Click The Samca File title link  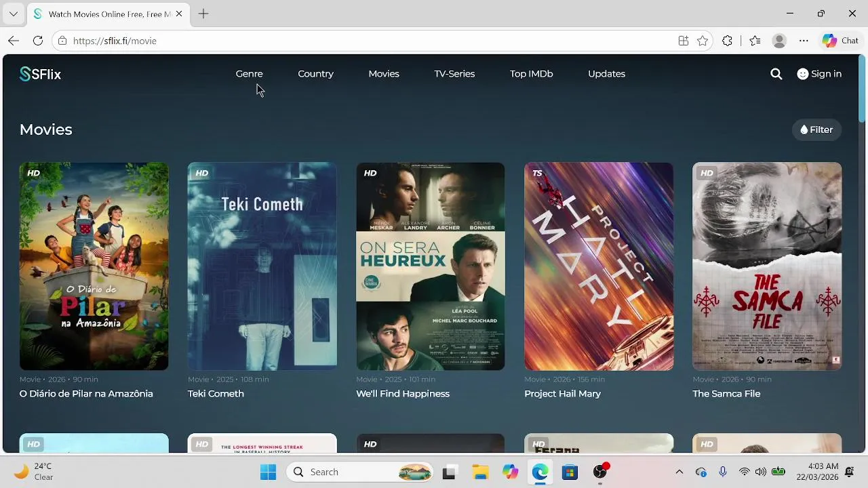coord(726,394)
